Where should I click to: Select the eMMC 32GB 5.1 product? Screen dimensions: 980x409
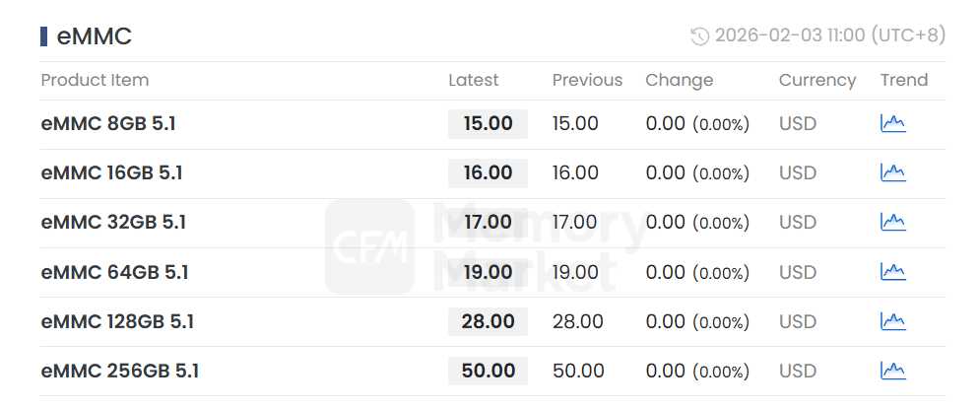pyautogui.click(x=113, y=223)
